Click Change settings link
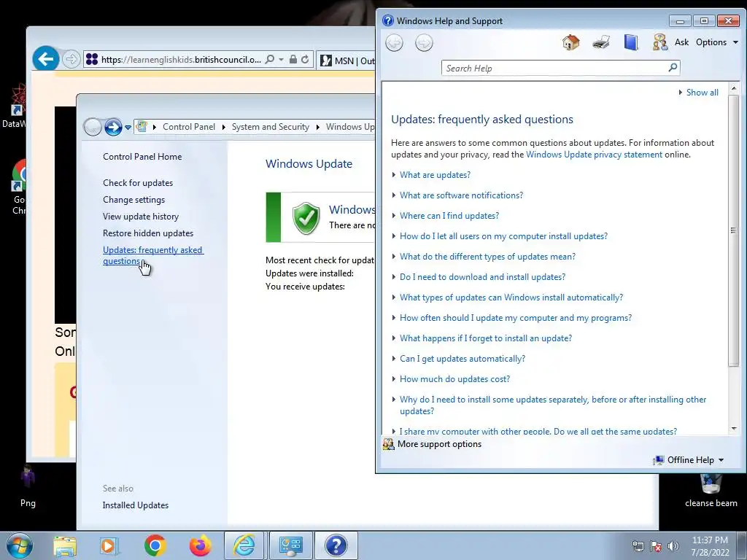This screenshot has width=747, height=560. tap(134, 200)
